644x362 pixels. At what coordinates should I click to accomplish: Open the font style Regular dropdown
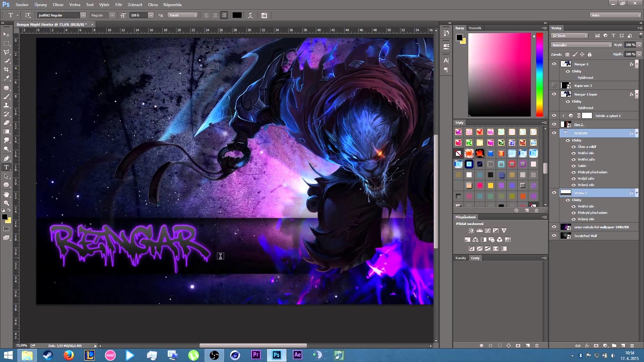[x=112, y=15]
